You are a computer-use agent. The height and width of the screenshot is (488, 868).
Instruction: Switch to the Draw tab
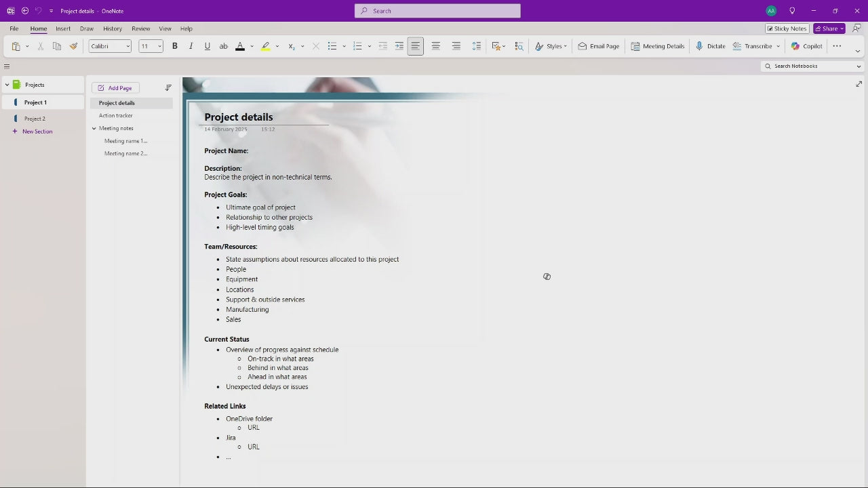86,28
